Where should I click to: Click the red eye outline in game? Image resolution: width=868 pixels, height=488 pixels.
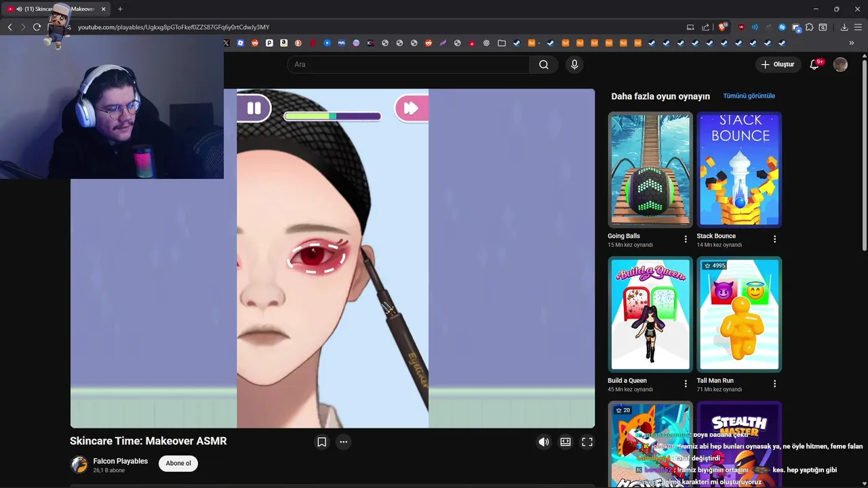tap(317, 258)
